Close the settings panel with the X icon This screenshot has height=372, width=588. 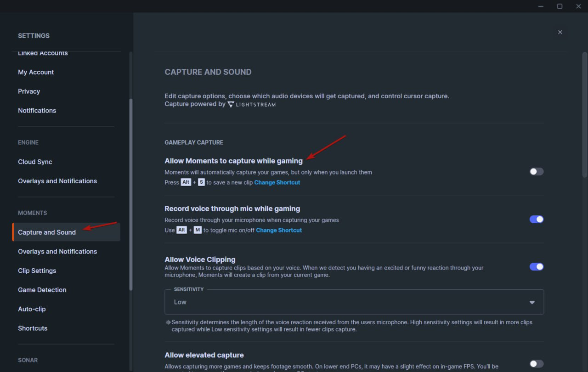(x=560, y=32)
